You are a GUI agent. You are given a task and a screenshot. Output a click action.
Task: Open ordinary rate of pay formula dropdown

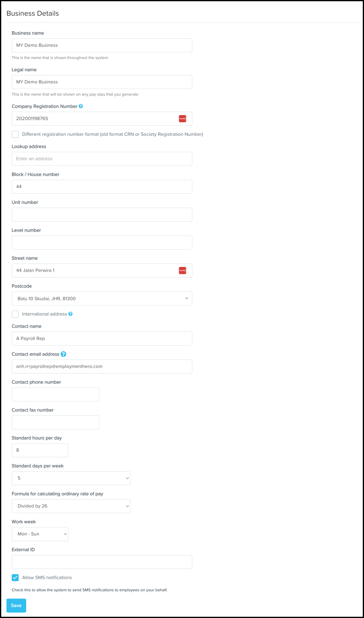[71, 506]
